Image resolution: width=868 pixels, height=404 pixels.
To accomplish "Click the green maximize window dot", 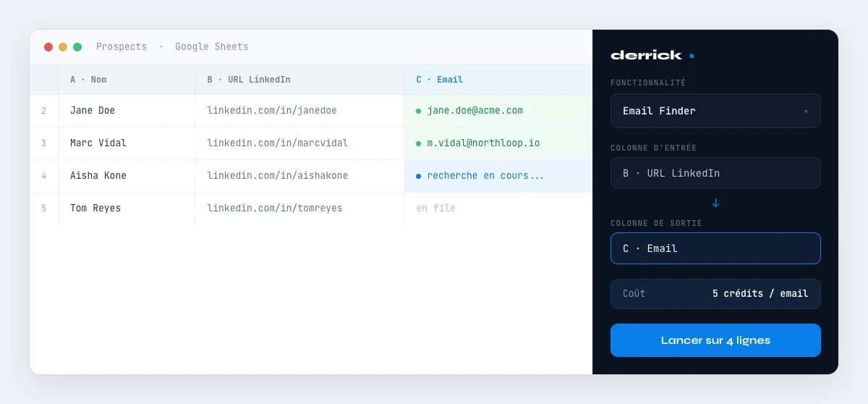I will [x=77, y=47].
